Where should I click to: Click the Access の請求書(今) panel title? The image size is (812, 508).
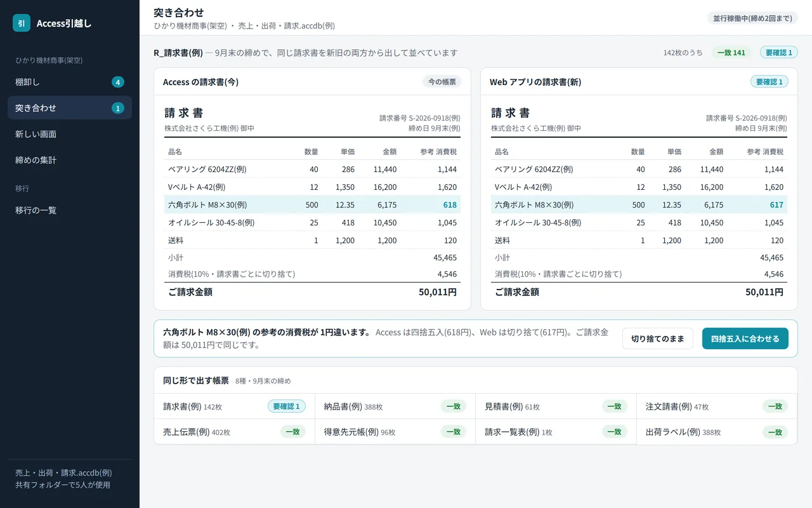coord(200,82)
